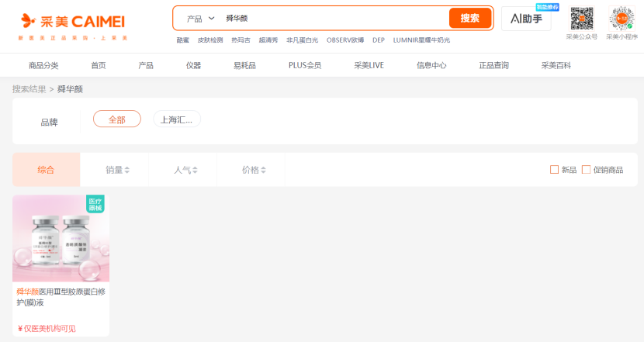This screenshot has width=644, height=342.
Task: Open the 舜华颜 product image
Action: pyautogui.click(x=61, y=238)
